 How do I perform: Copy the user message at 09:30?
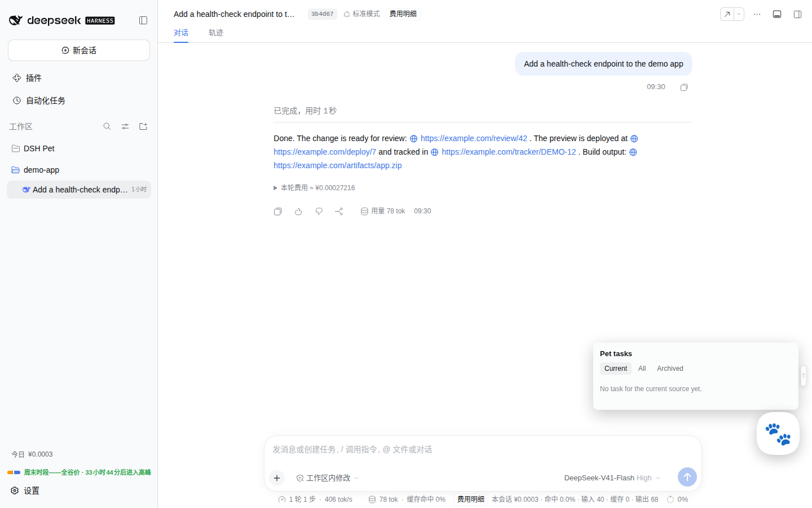coord(684,87)
